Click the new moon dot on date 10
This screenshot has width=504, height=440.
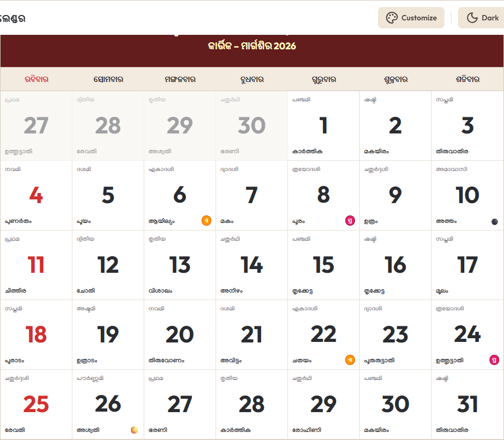pos(495,221)
